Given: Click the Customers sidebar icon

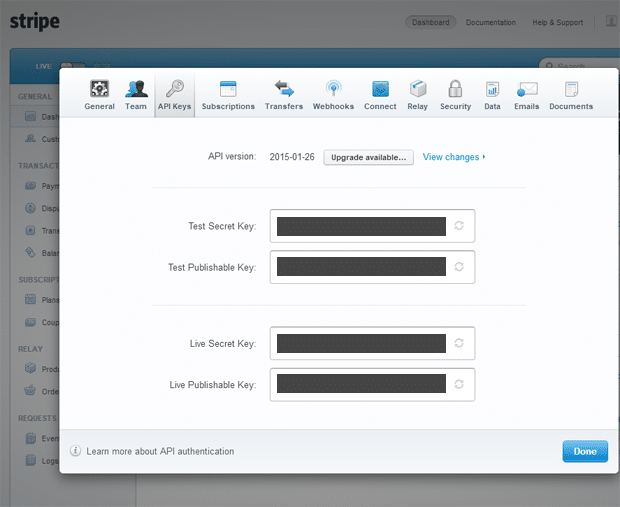Looking at the screenshot, I should coord(30,138).
